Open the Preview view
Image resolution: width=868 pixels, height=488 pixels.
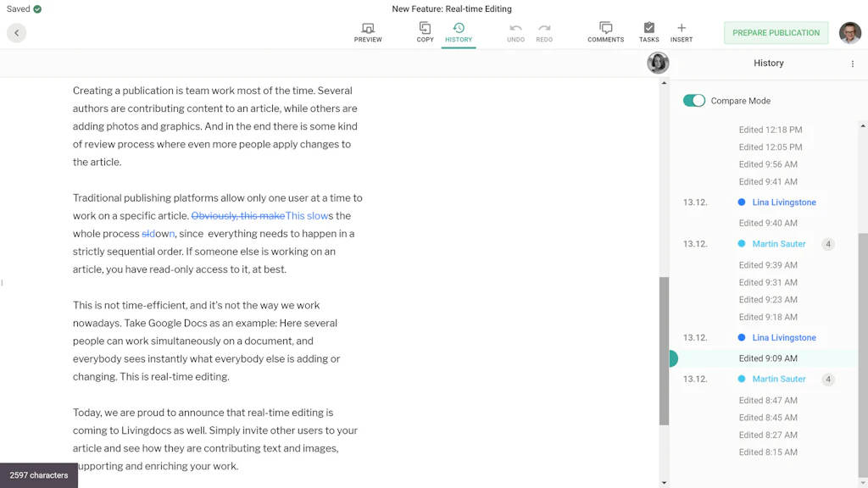368,33
